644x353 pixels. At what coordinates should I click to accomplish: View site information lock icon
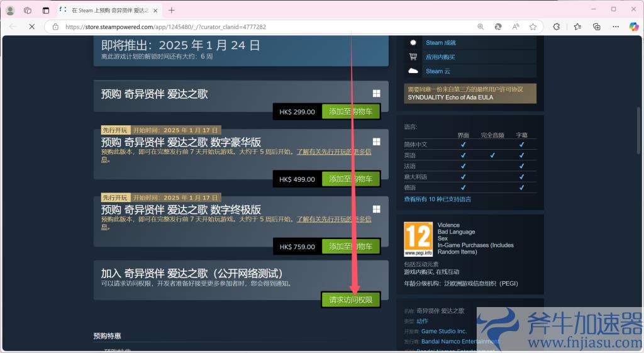click(x=55, y=26)
